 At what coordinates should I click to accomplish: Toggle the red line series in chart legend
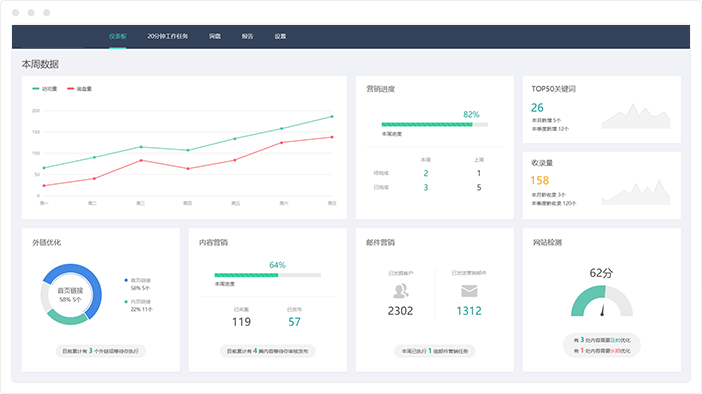[x=79, y=89]
